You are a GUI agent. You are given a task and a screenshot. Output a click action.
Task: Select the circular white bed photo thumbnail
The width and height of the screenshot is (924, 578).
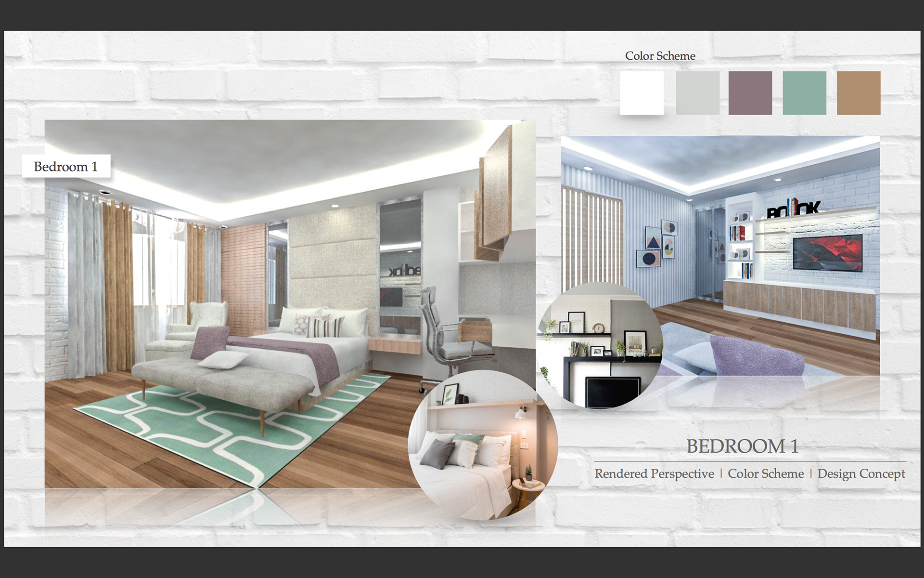[483, 446]
